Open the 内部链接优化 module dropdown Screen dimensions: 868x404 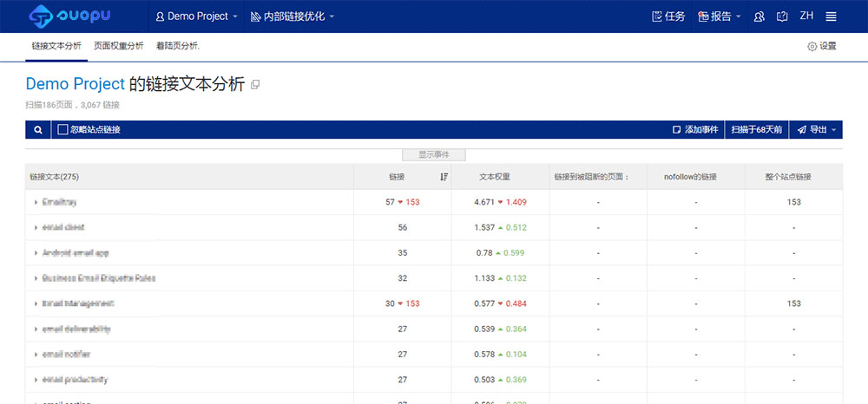293,16
